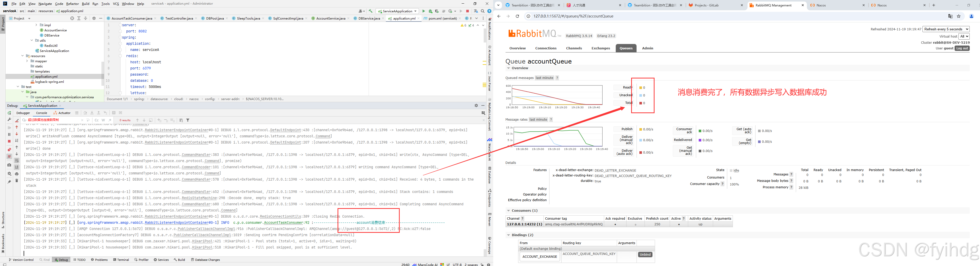Clear console with trash icon
The width and height of the screenshot is (980, 266).
click(17, 180)
